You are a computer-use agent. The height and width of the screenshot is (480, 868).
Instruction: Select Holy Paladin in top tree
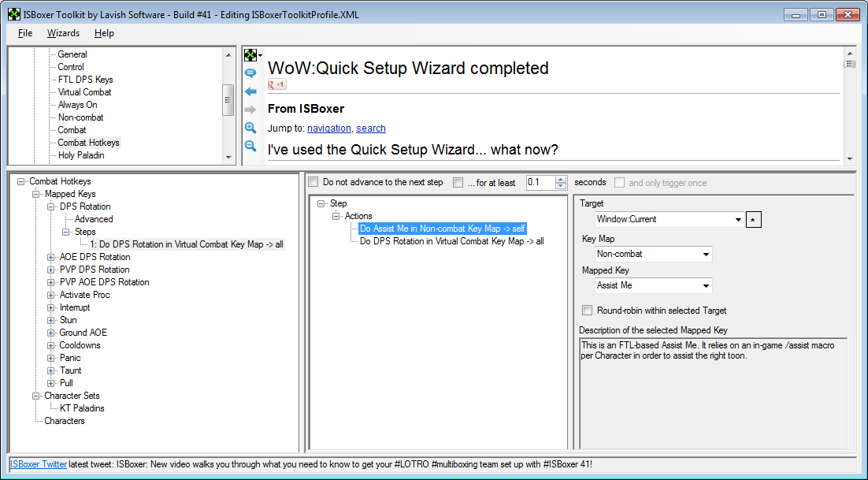tap(81, 155)
